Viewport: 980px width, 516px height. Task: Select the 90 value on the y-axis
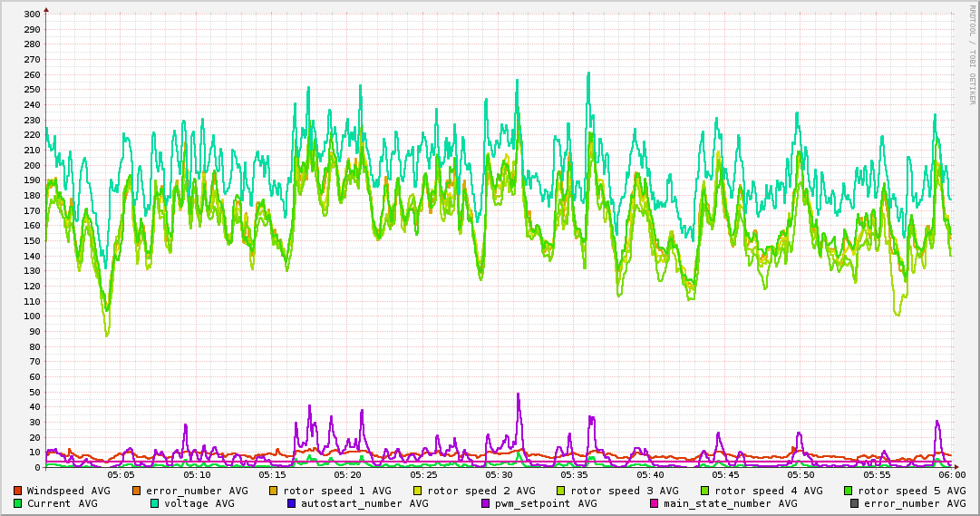pos(35,332)
